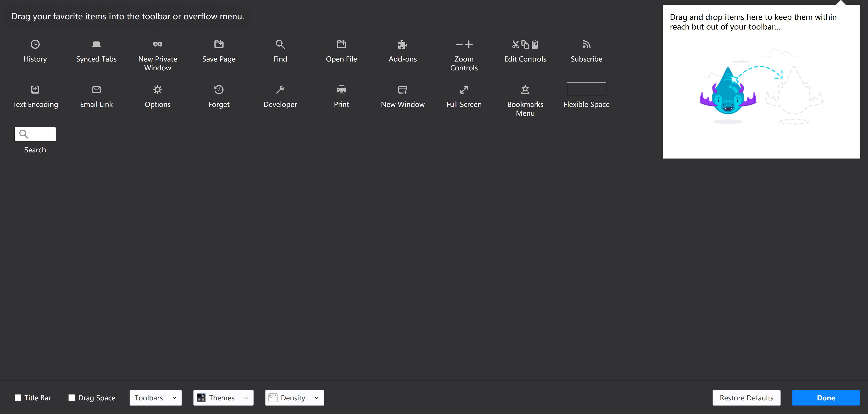Select the Flexible Space placeholder box
The height and width of the screenshot is (414, 868).
point(586,89)
